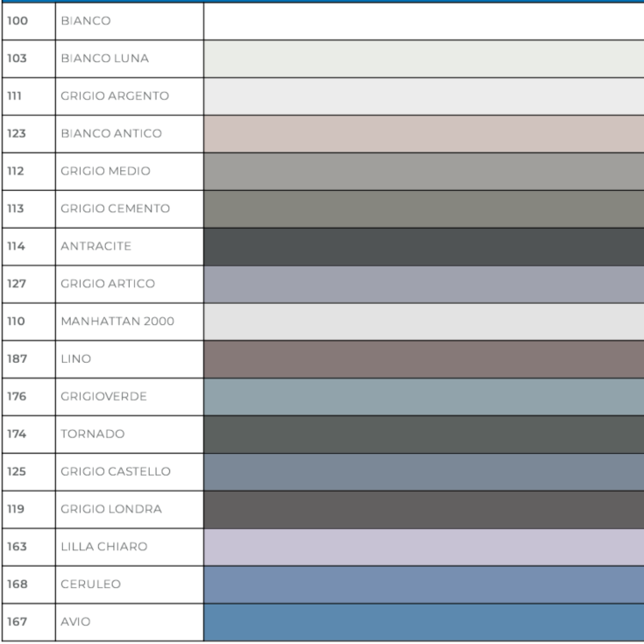Click the Avio blue color swatch
The image size is (644, 644).
tap(423, 622)
